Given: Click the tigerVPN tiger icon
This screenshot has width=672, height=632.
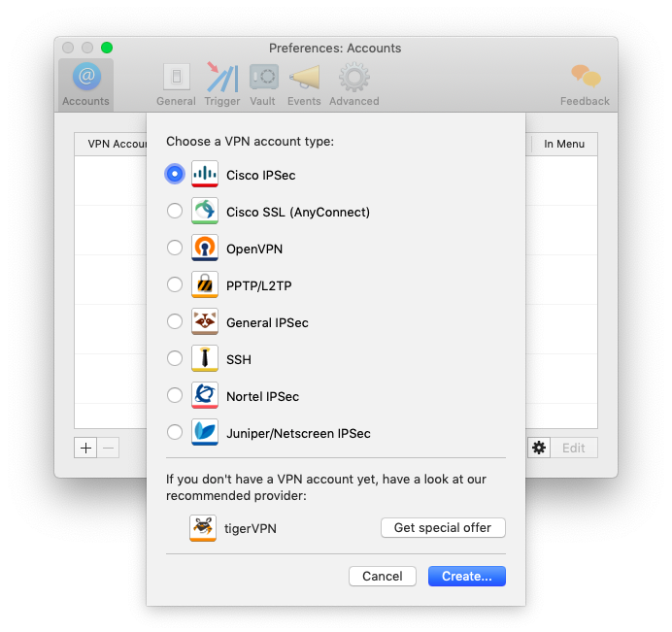Looking at the screenshot, I should coord(203,528).
